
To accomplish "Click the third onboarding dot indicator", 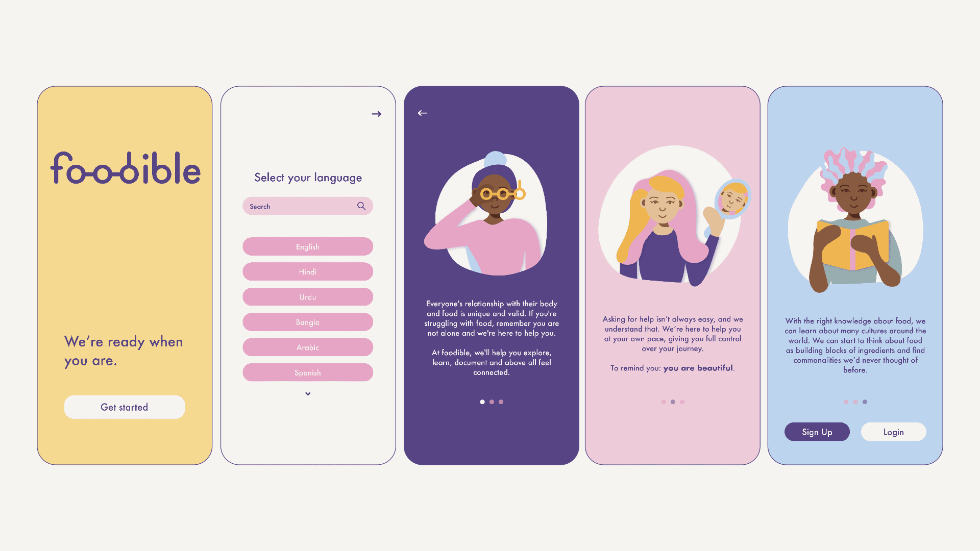I will pyautogui.click(x=501, y=402).
